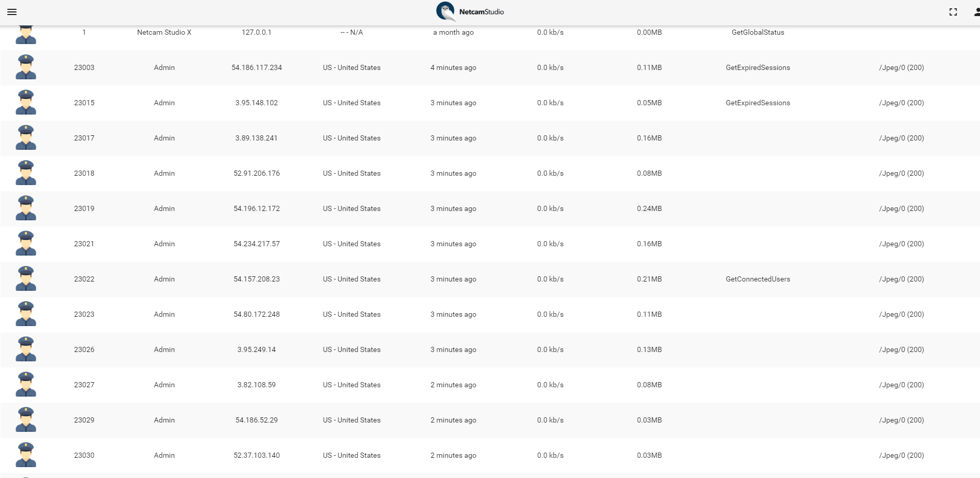The height and width of the screenshot is (478, 980).
Task: Select IP address 54.80.172.248
Action: click(257, 314)
